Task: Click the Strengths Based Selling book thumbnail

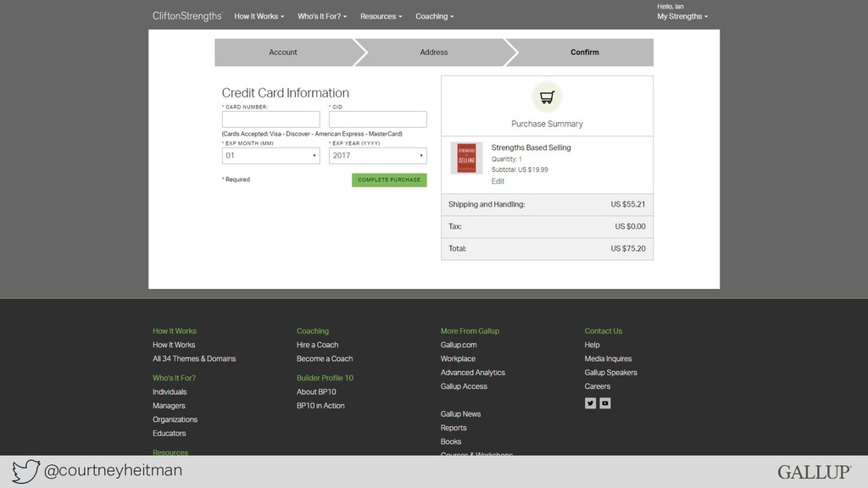Action: (x=466, y=158)
